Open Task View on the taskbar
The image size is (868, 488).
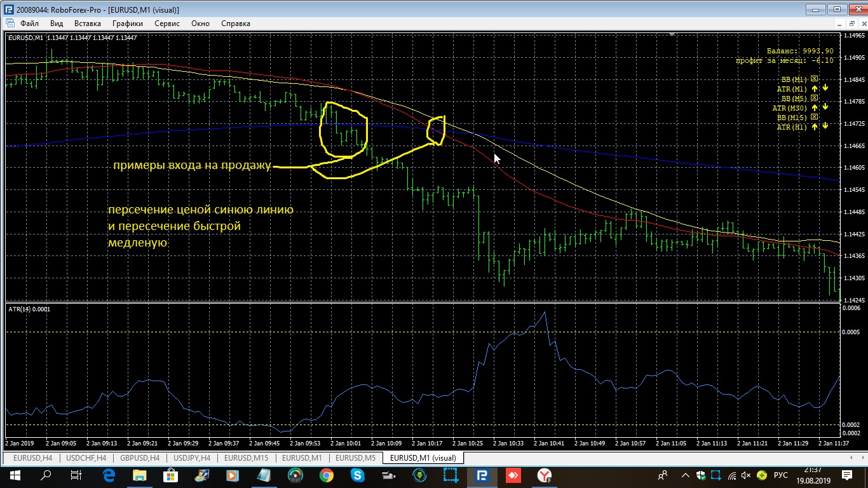click(x=76, y=475)
